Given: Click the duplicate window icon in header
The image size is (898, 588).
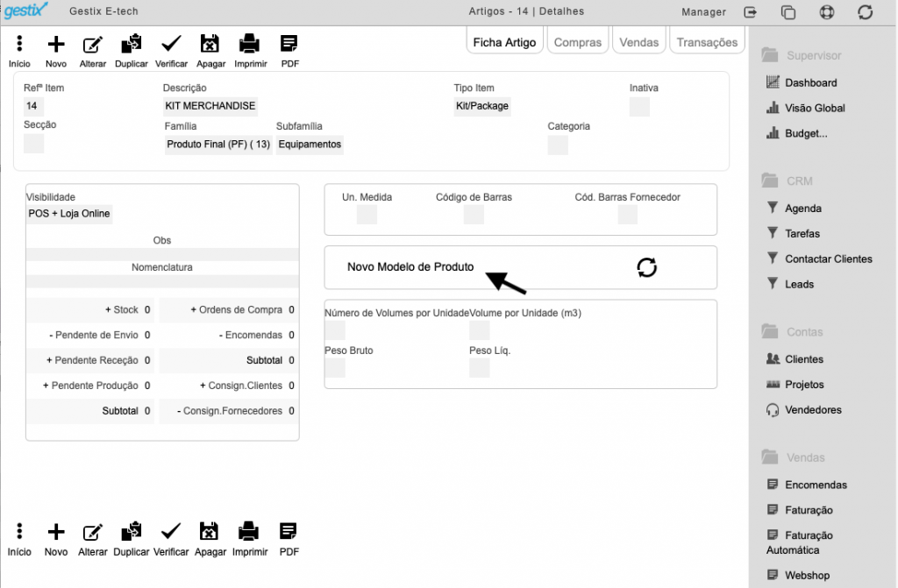Looking at the screenshot, I should click(x=788, y=12).
